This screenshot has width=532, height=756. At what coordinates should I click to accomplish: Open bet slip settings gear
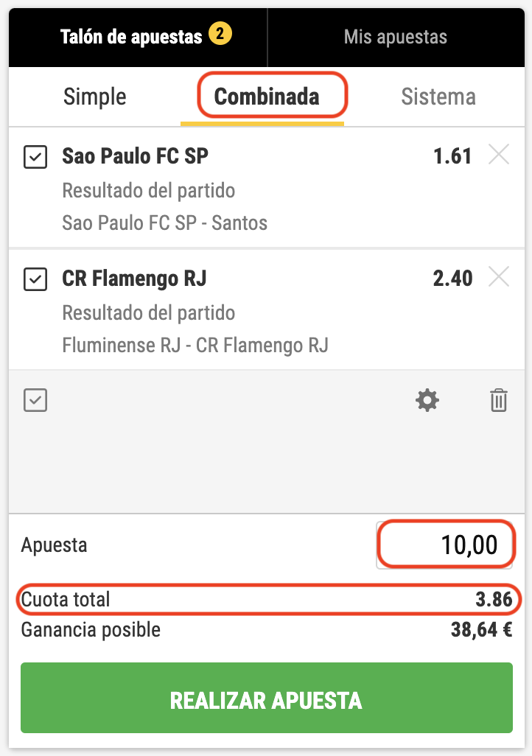pyautogui.click(x=427, y=401)
